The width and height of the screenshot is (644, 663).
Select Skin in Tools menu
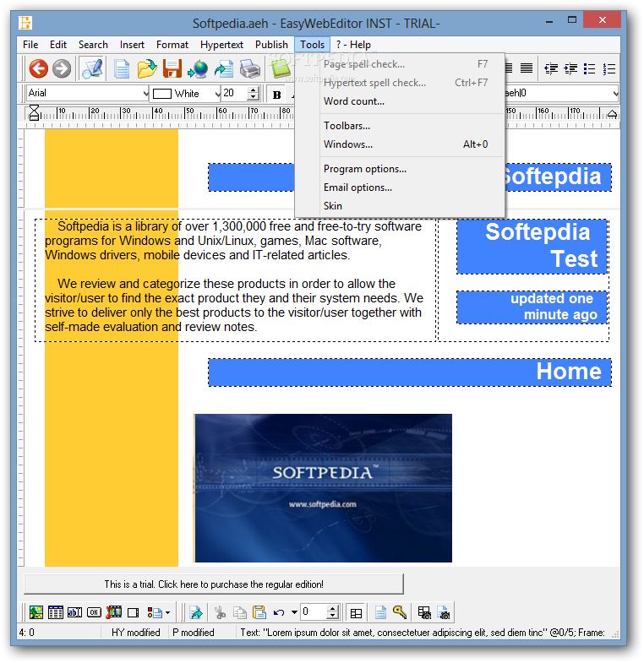coord(400,206)
